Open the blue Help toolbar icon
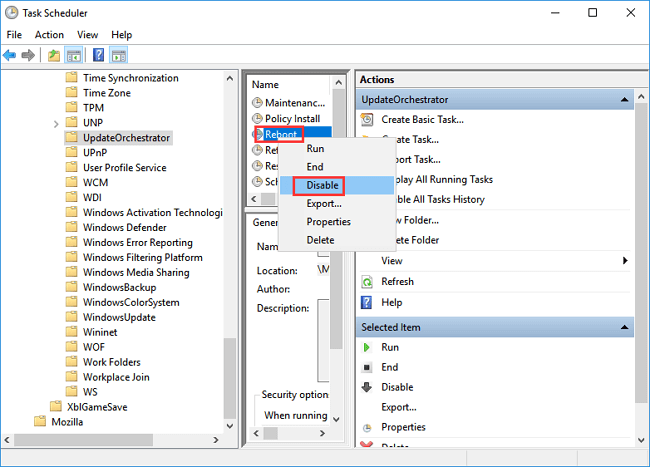The width and height of the screenshot is (650, 467). click(x=98, y=55)
